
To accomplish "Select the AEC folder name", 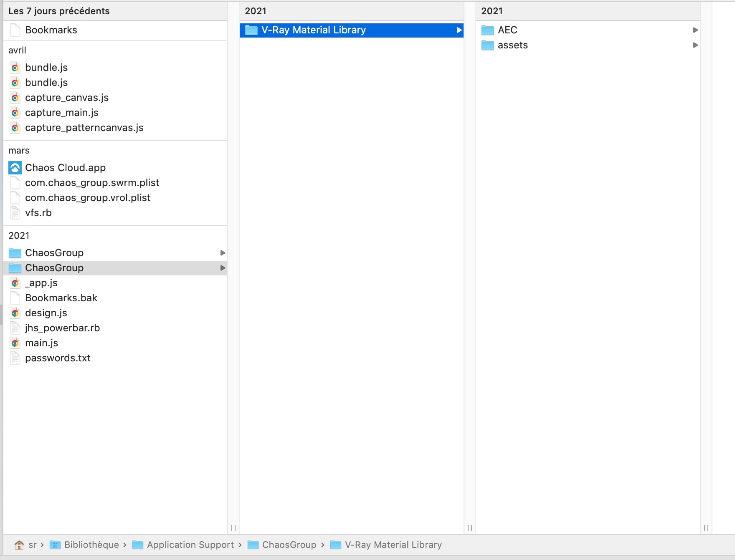I will coord(507,30).
